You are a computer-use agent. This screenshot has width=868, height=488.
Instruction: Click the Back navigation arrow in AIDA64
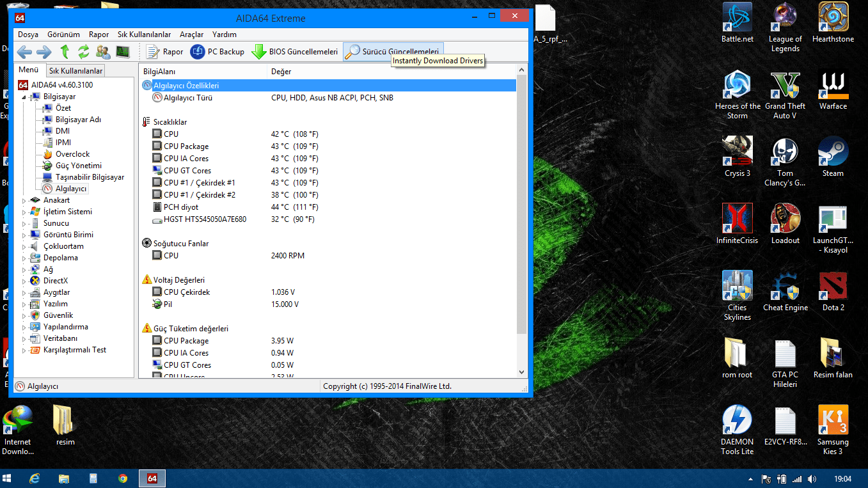(x=24, y=52)
